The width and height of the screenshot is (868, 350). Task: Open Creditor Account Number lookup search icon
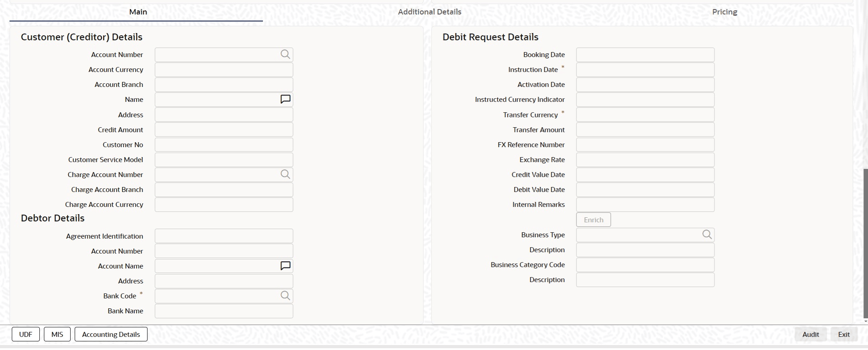point(285,54)
